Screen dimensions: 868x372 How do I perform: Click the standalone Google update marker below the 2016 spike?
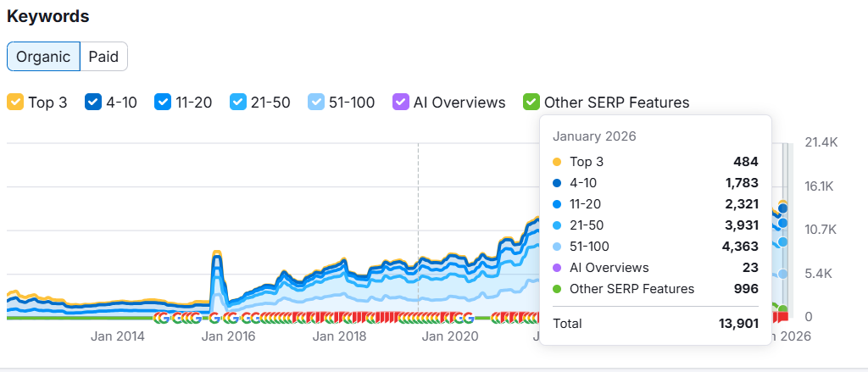click(214, 318)
